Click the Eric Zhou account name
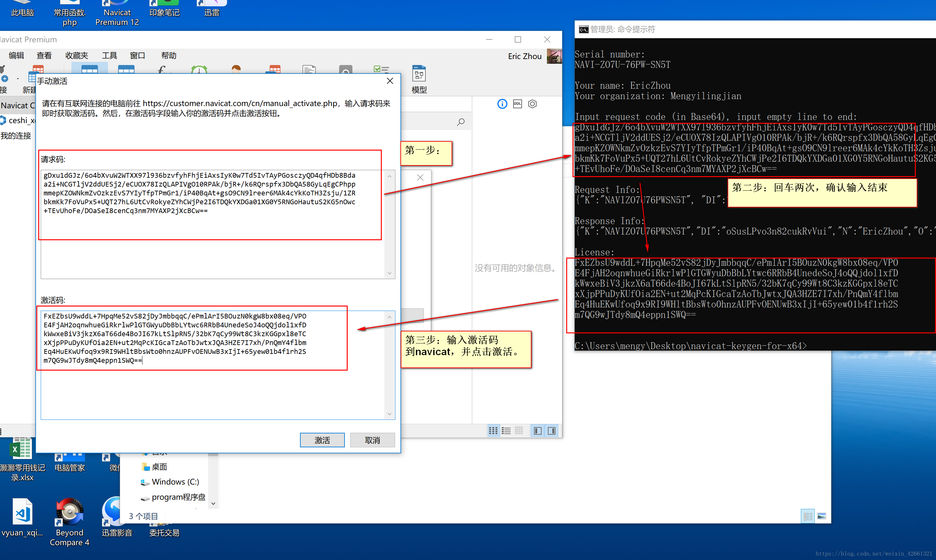Image resolution: width=936 pixels, height=560 pixels. tap(525, 56)
